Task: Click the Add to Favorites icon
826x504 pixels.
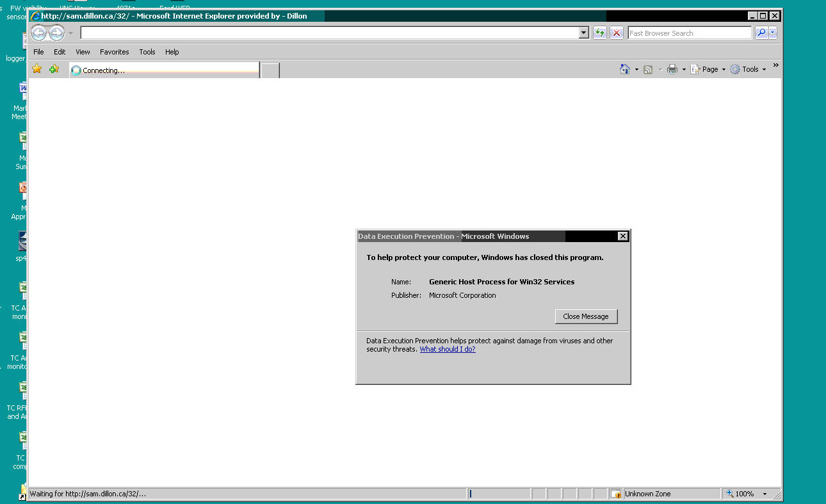Action: point(54,68)
